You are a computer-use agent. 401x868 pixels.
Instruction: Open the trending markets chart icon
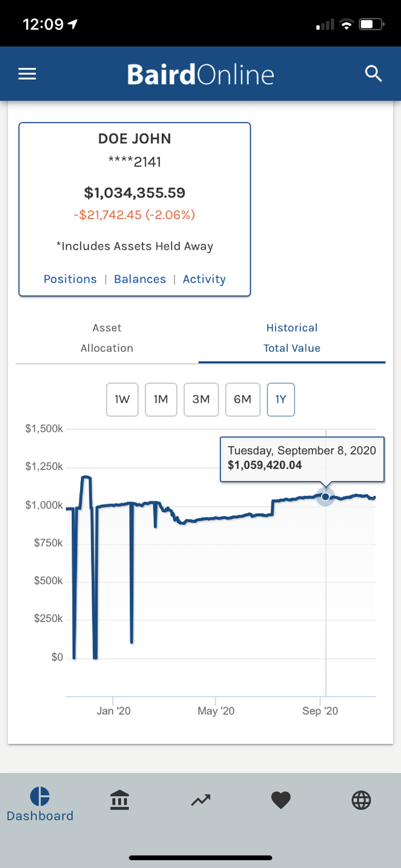pos(200,800)
